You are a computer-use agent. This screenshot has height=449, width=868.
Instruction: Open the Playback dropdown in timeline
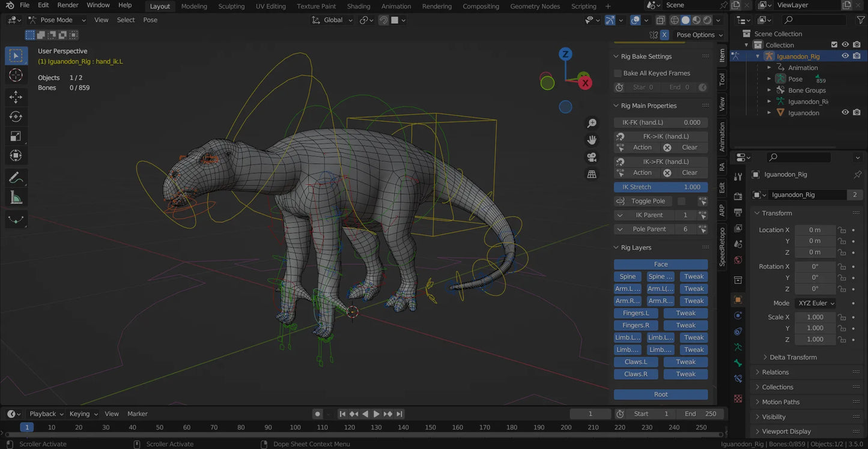(46, 414)
